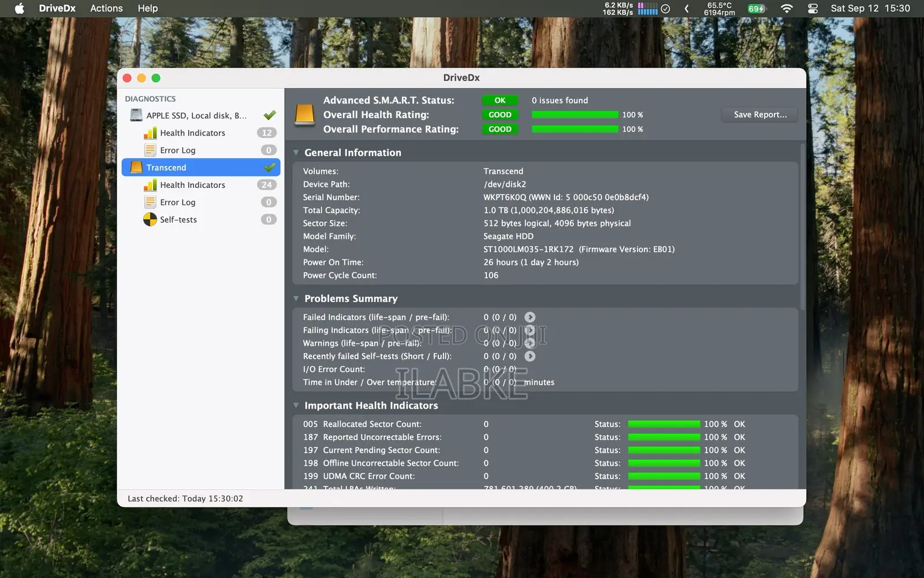Click the CPU activity bars icon in menu bar
The width and height of the screenshot is (924, 578).
647,8
